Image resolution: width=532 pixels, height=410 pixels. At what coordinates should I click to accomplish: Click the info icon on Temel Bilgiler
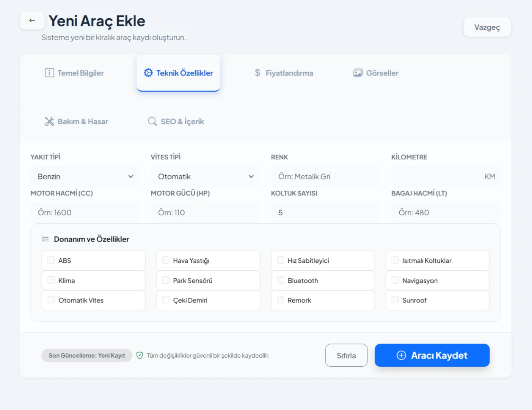pyautogui.click(x=49, y=73)
